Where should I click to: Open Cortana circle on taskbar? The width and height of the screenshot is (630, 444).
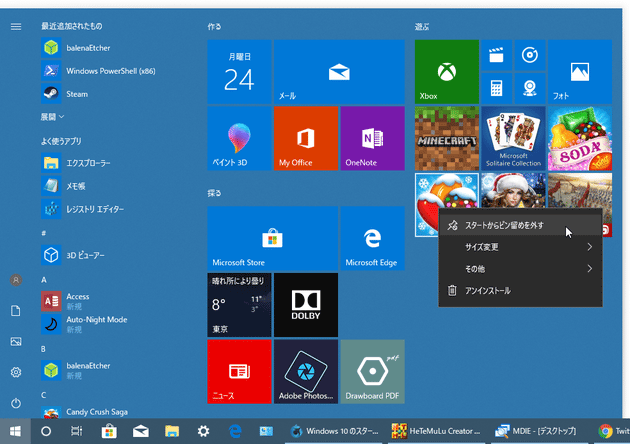click(46, 431)
